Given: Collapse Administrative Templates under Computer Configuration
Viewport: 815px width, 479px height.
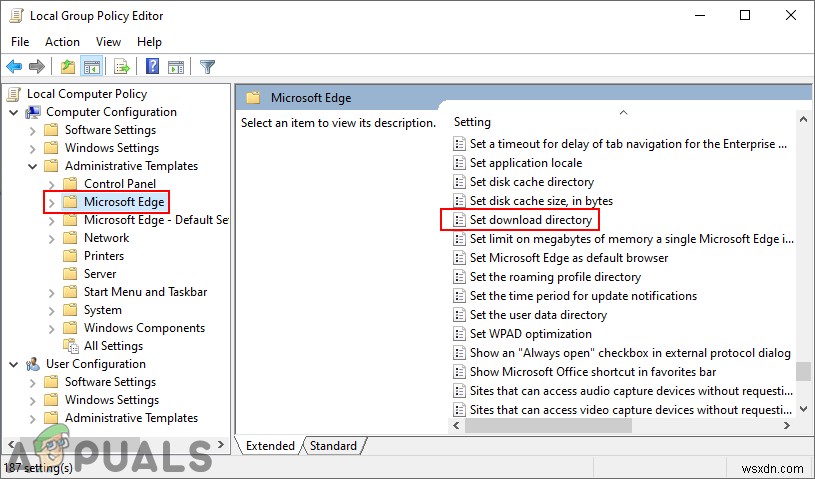Looking at the screenshot, I should point(32,166).
